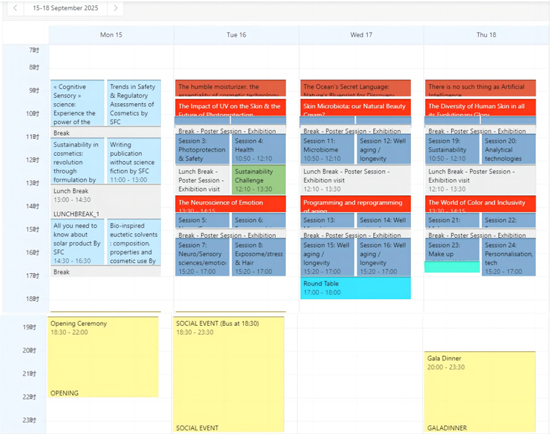Open All you need to know about solar product event

pyautogui.click(x=78, y=242)
